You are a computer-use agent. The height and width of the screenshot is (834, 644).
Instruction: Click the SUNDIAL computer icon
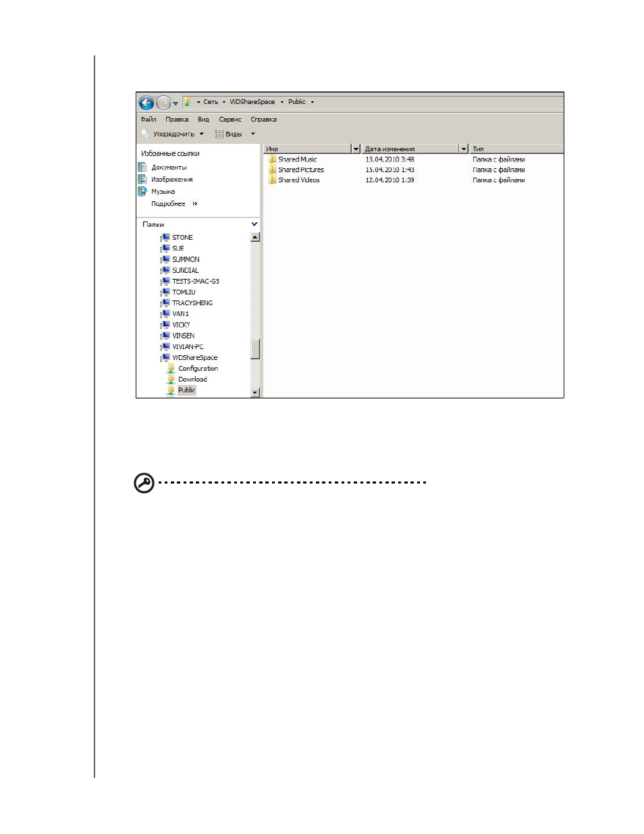pos(165,270)
